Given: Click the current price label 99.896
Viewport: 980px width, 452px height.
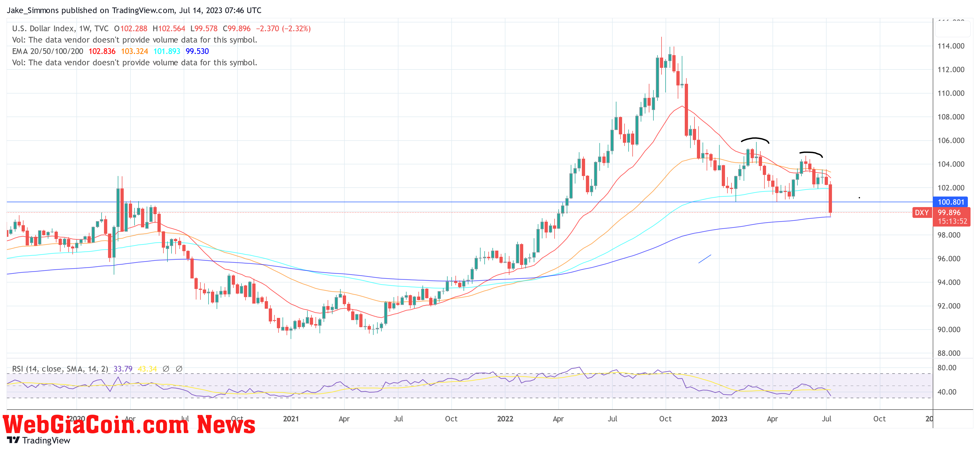Looking at the screenshot, I should click(949, 212).
